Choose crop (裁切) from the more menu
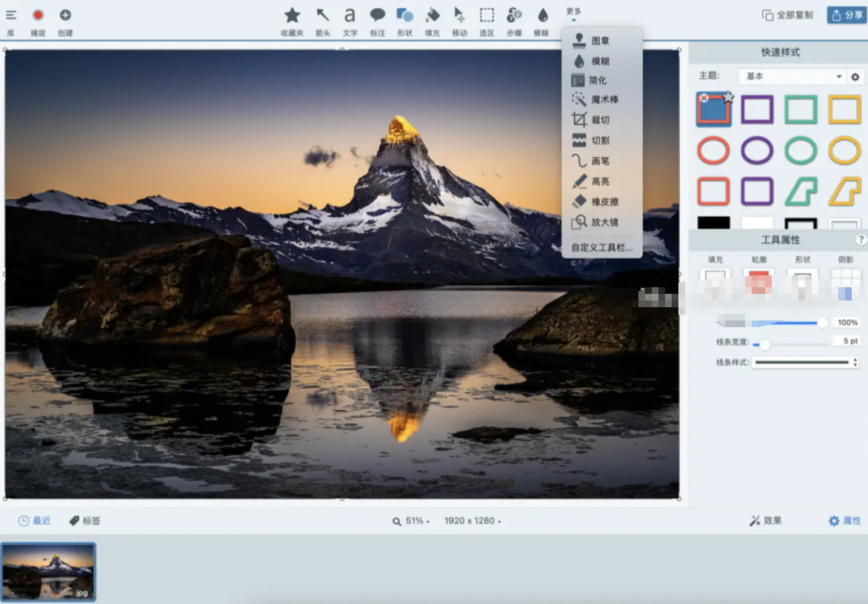Image resolution: width=868 pixels, height=604 pixels. pyautogui.click(x=601, y=119)
